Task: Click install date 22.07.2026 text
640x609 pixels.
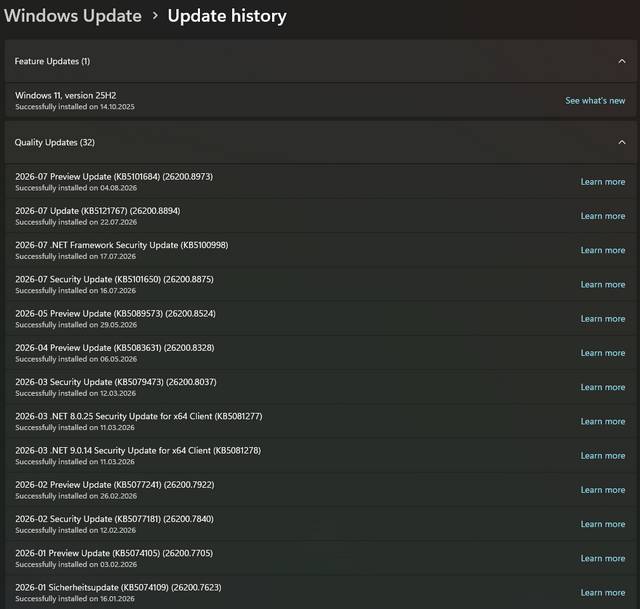Action: coord(119,222)
